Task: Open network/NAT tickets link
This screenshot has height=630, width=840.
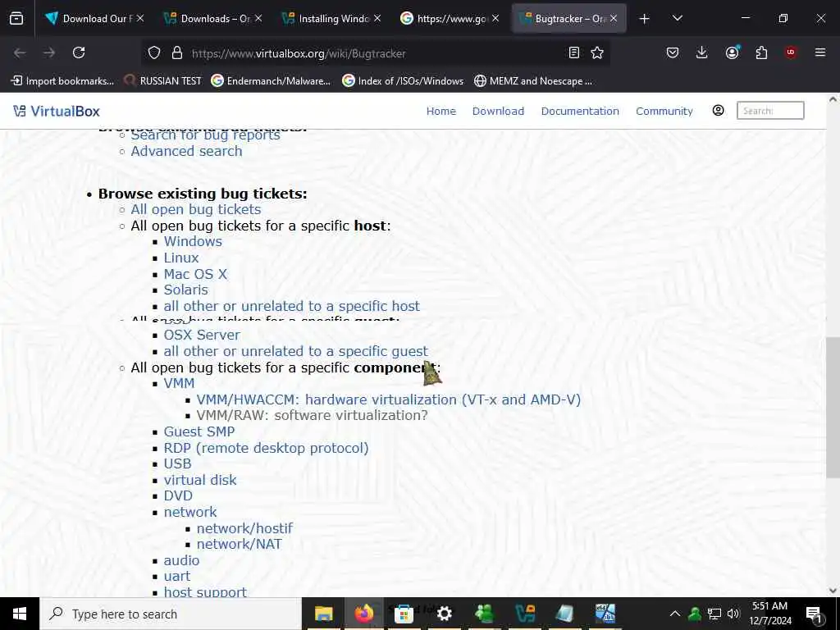Action: (239, 545)
